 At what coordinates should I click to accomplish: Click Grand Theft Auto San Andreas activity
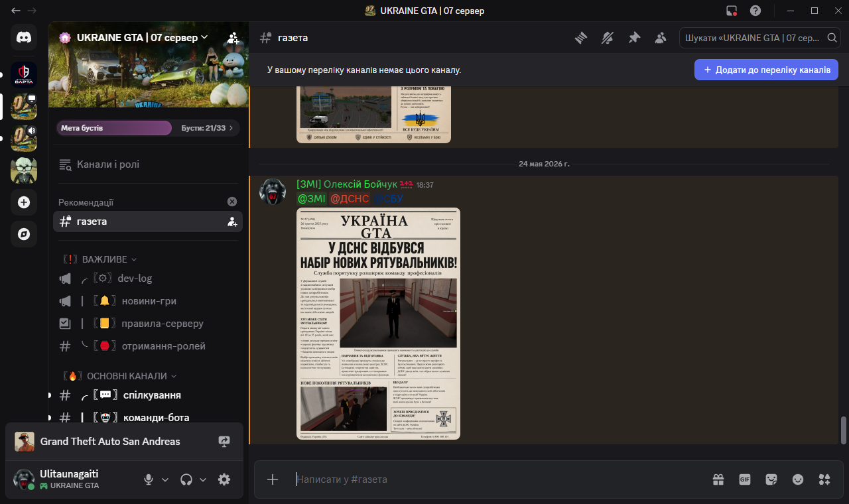coord(110,441)
